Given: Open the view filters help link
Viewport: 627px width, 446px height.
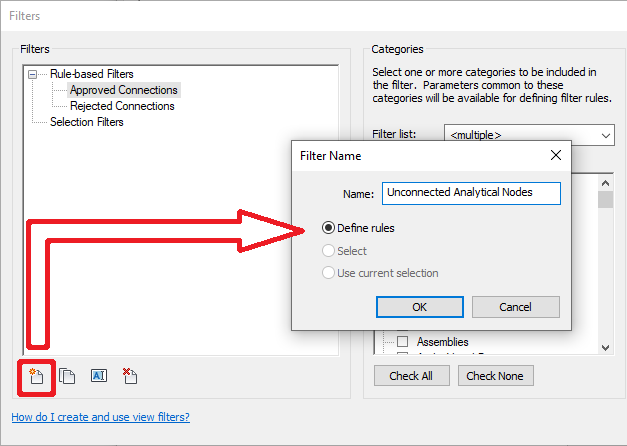Looking at the screenshot, I should pos(100,417).
